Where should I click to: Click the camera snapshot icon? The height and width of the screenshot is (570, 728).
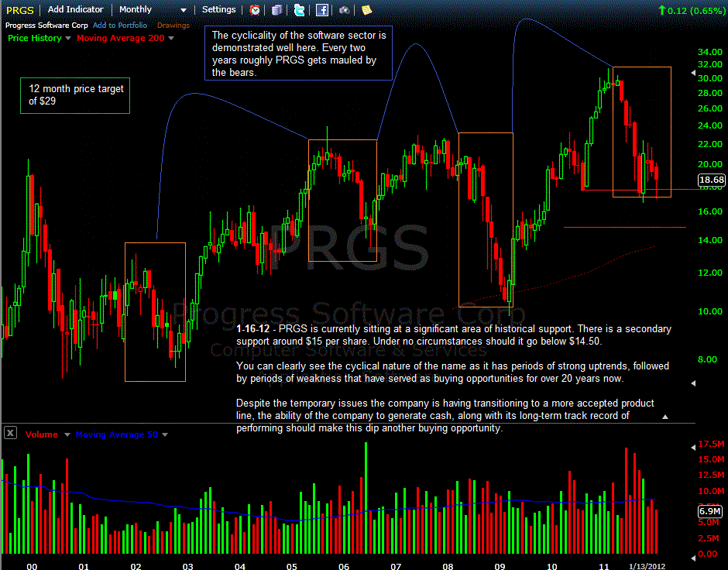[x=345, y=10]
